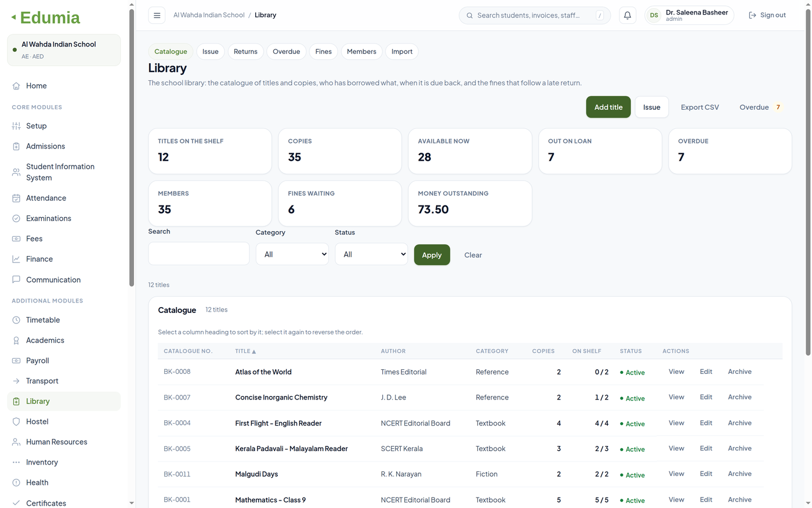Open the Communication chat bubble icon
The image size is (812, 508).
coord(16,279)
